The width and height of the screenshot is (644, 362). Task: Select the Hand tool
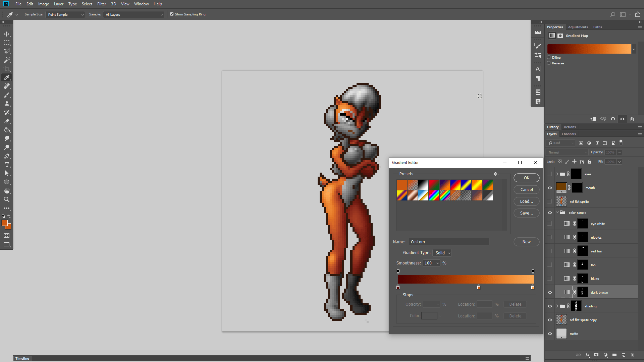coord(7,191)
